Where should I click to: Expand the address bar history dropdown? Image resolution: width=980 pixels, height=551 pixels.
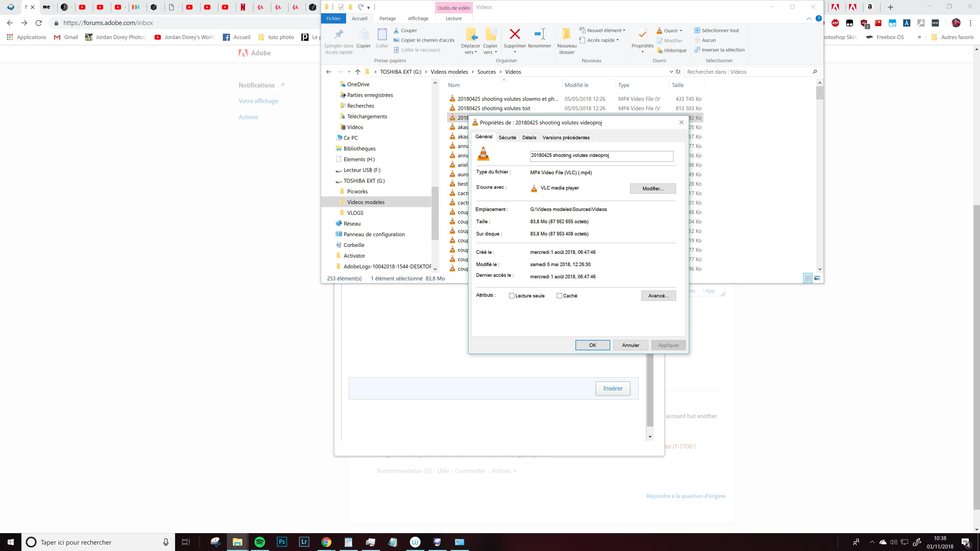point(671,72)
